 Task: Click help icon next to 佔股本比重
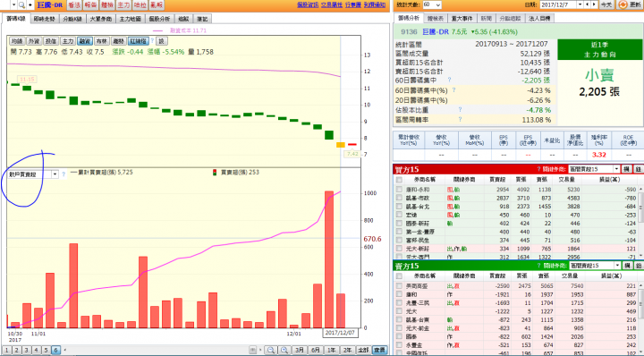point(460,110)
